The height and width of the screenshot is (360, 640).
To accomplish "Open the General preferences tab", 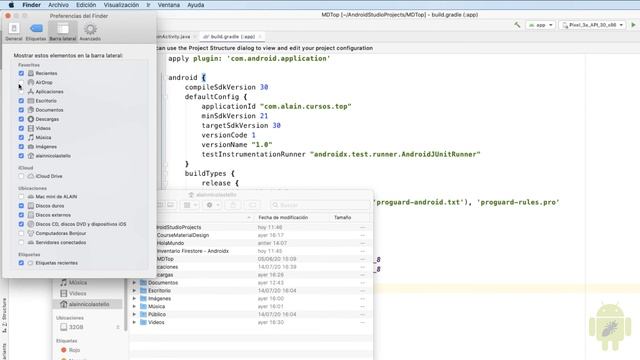I will pos(14,32).
